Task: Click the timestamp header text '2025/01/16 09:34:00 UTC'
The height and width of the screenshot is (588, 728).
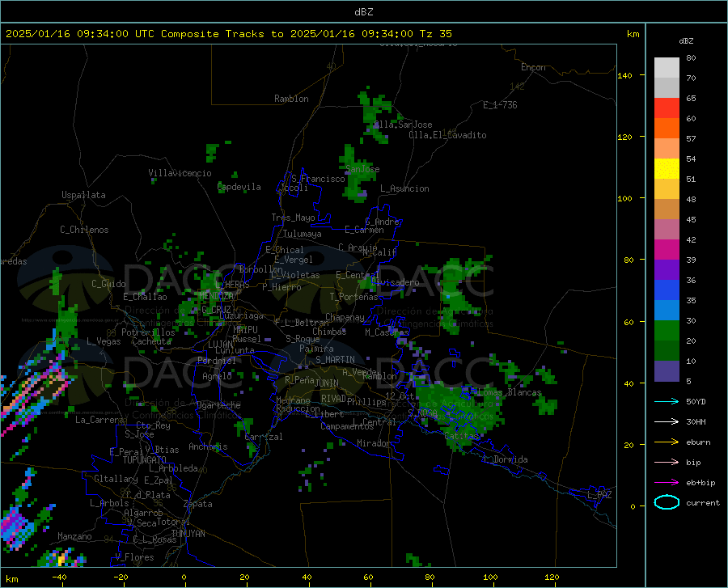Action: tap(80, 34)
